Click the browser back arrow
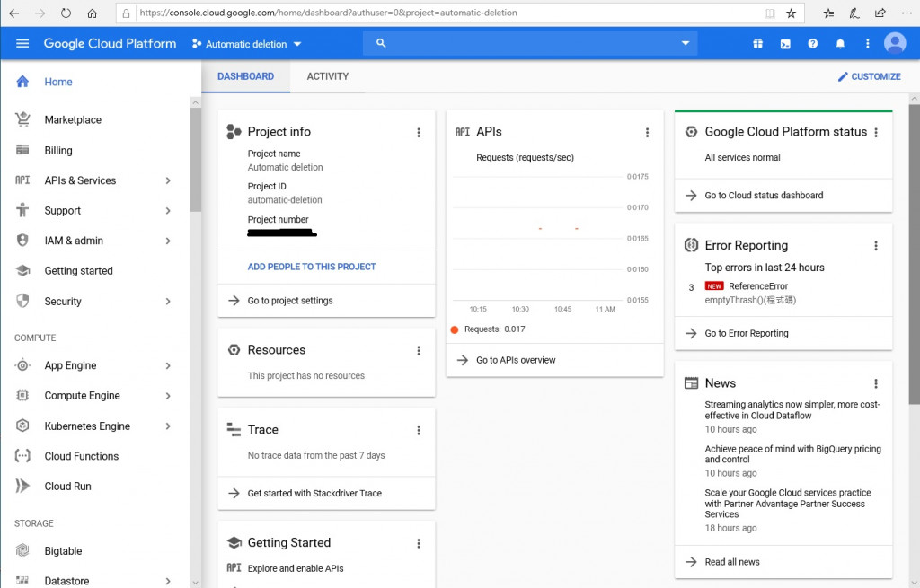This screenshot has width=920, height=588. pyautogui.click(x=14, y=13)
